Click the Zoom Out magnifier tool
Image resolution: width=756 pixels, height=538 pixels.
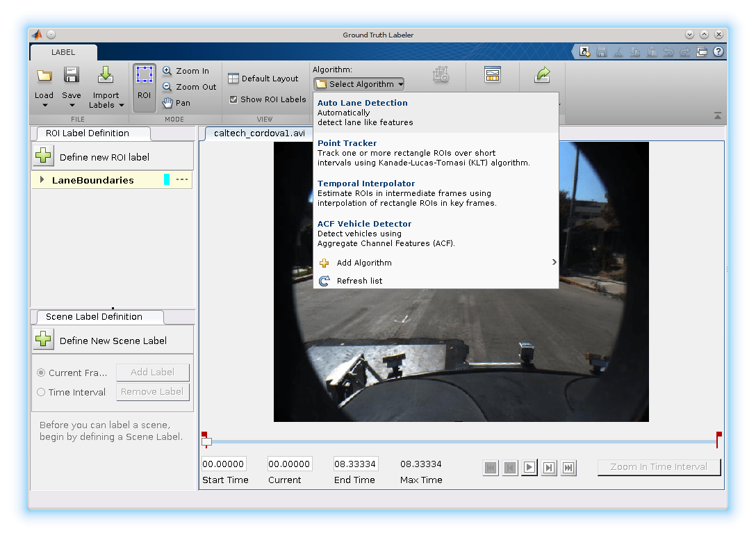[167, 87]
